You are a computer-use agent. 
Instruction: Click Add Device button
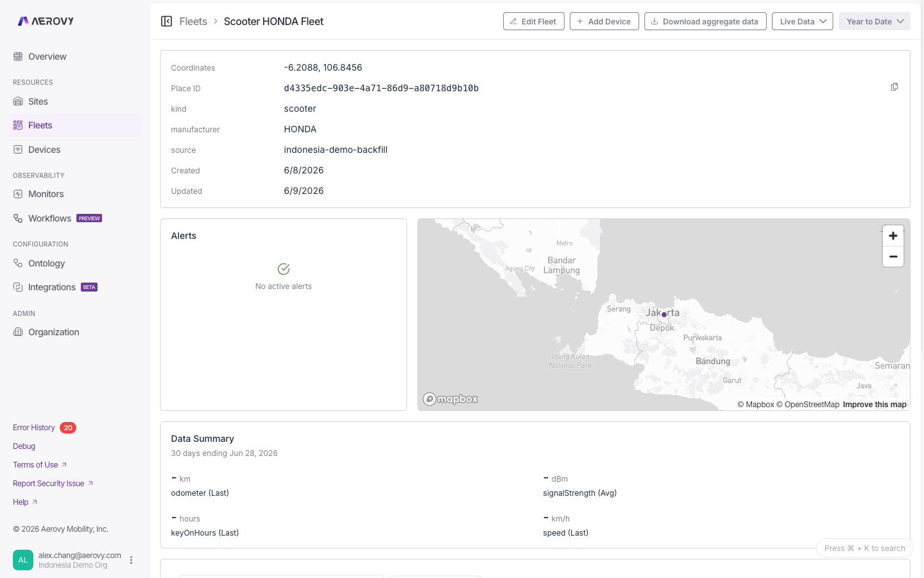[604, 21]
